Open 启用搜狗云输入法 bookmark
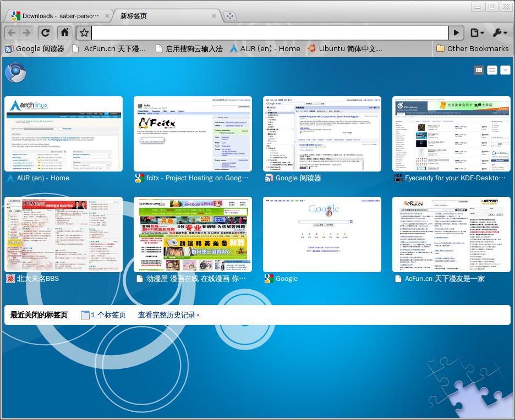The width and height of the screenshot is (515, 420). pyautogui.click(x=189, y=49)
